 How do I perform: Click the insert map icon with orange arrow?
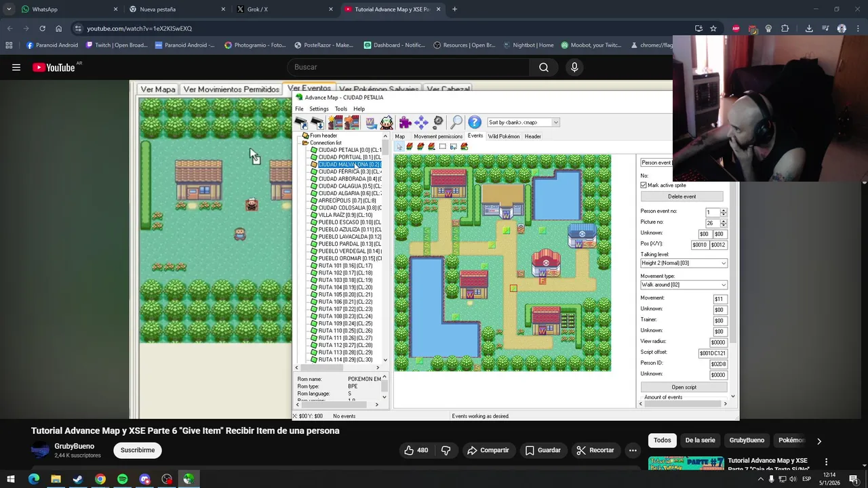coord(351,122)
